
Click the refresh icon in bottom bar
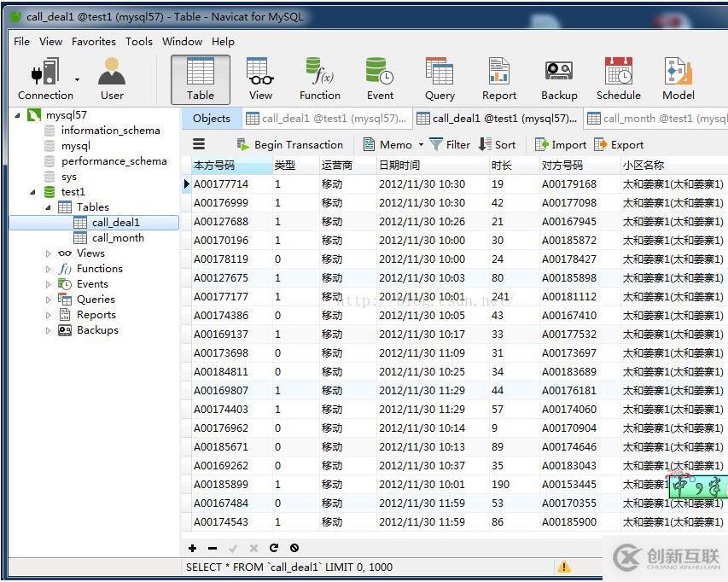tap(274, 548)
